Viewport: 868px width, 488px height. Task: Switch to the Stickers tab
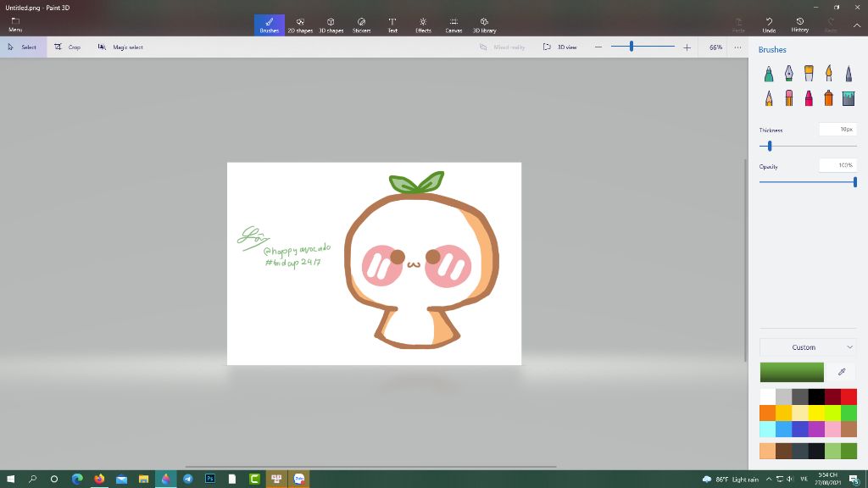361,25
